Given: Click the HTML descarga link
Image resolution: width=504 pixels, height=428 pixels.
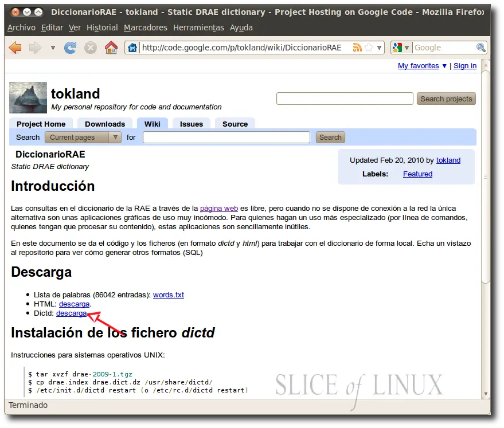Looking at the screenshot, I should 74,304.
